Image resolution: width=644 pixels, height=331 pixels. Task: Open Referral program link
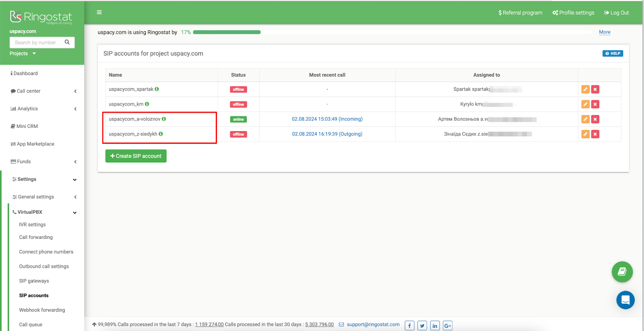520,13
